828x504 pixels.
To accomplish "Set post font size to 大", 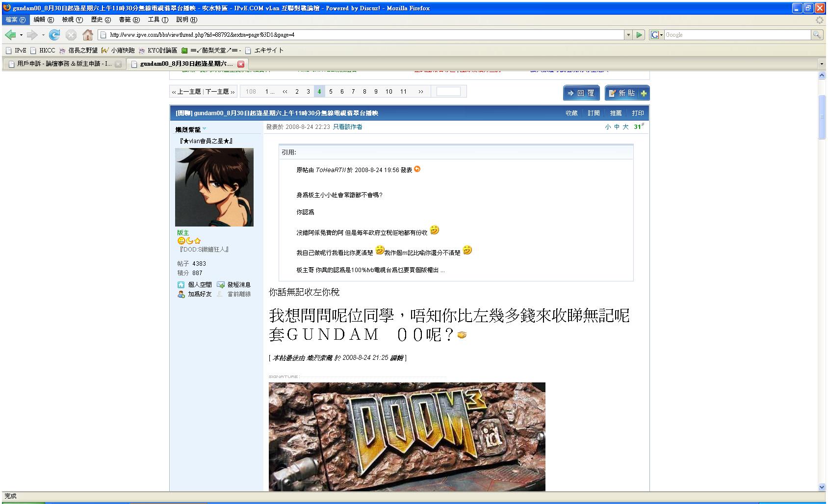I will (x=625, y=127).
